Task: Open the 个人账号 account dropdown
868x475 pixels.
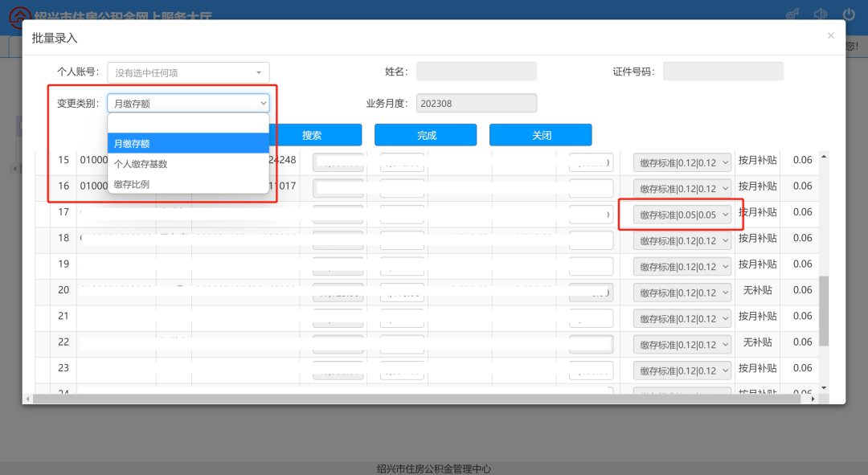Action: tap(188, 72)
